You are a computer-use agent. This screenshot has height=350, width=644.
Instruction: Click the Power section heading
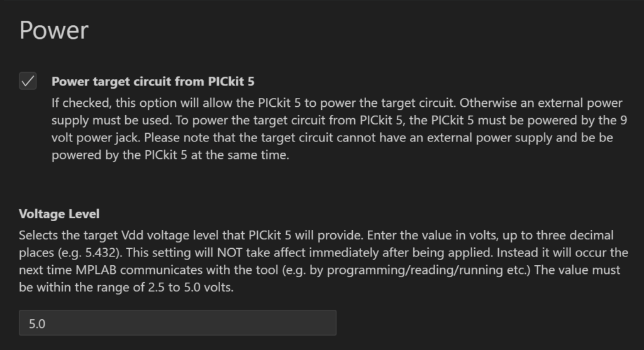[54, 30]
